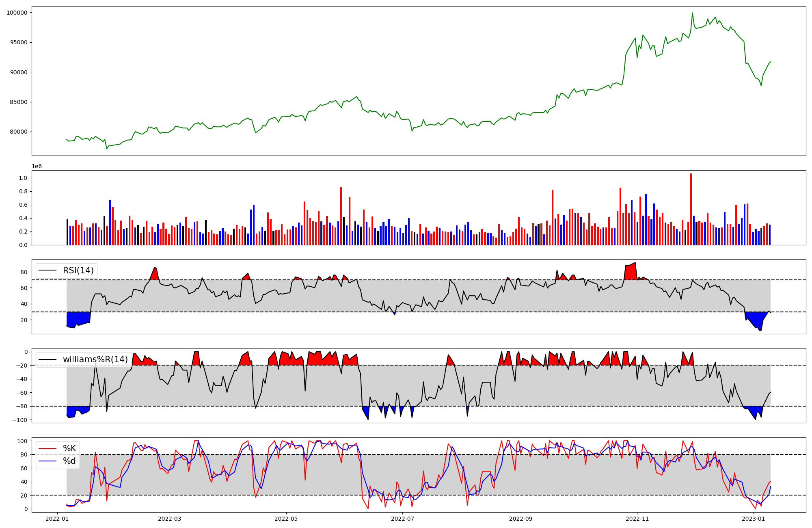812x528 pixels.
Task: Click the %d legend text
Action: point(69,461)
